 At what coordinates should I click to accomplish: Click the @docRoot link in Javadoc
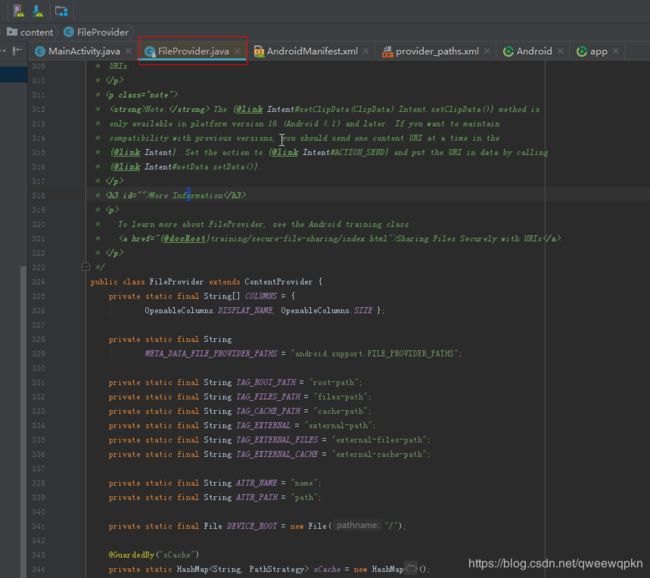tap(184, 239)
